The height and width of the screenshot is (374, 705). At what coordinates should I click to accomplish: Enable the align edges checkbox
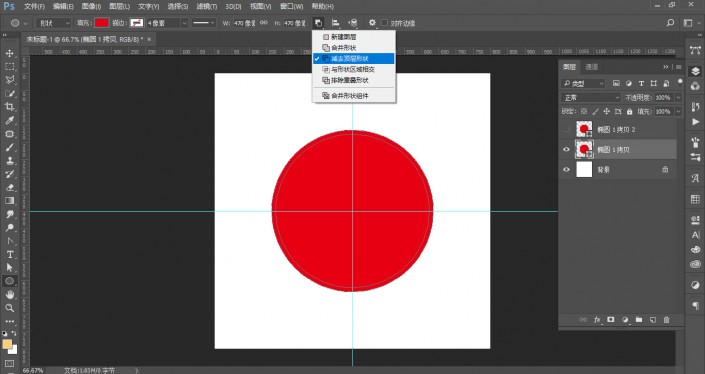coord(384,23)
